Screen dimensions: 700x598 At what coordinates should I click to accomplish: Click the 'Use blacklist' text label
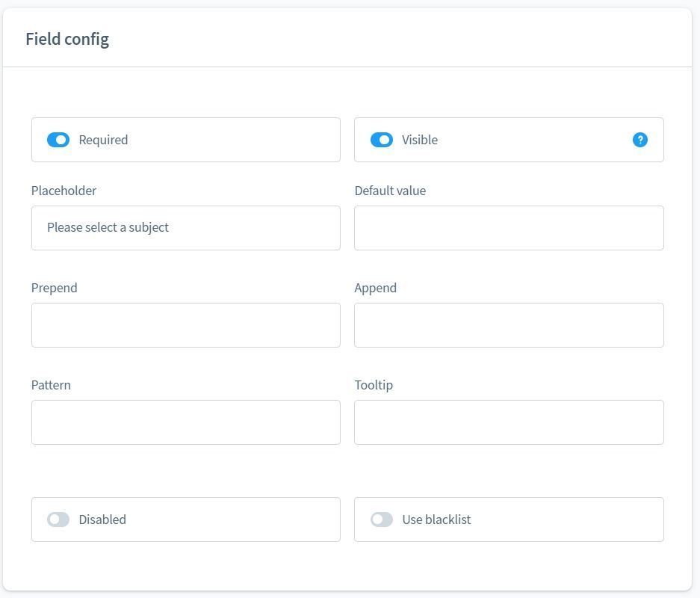tap(436, 520)
